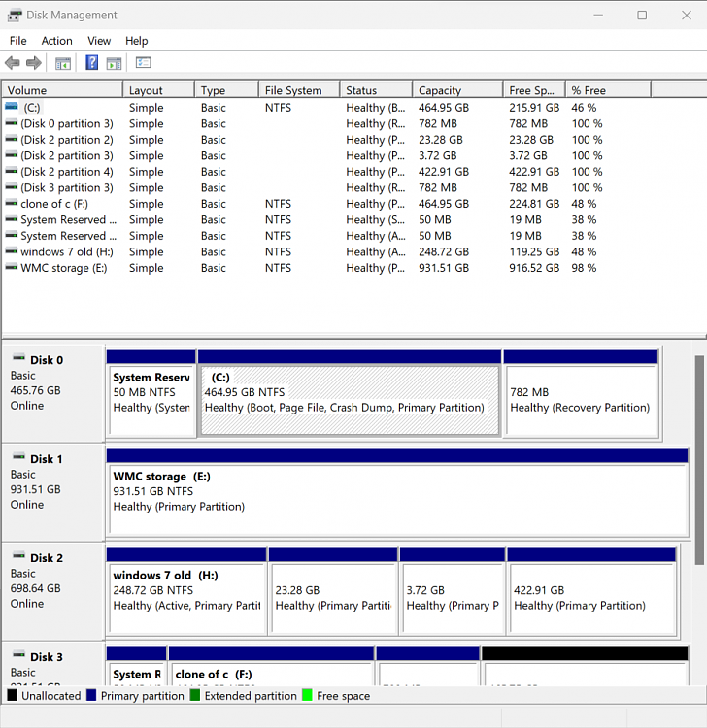Image resolution: width=707 pixels, height=728 pixels.
Task: Click the 931.51 GB capacity cell in volume list
Action: click(x=444, y=268)
